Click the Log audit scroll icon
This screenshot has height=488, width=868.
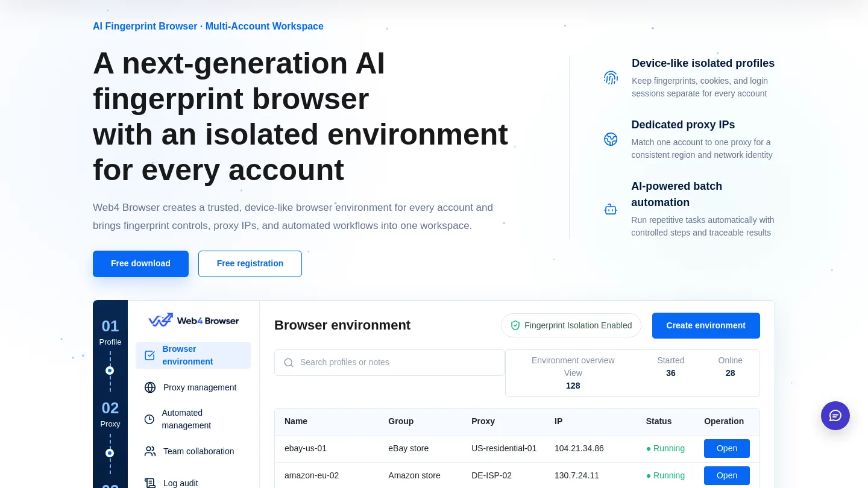pyautogui.click(x=150, y=483)
